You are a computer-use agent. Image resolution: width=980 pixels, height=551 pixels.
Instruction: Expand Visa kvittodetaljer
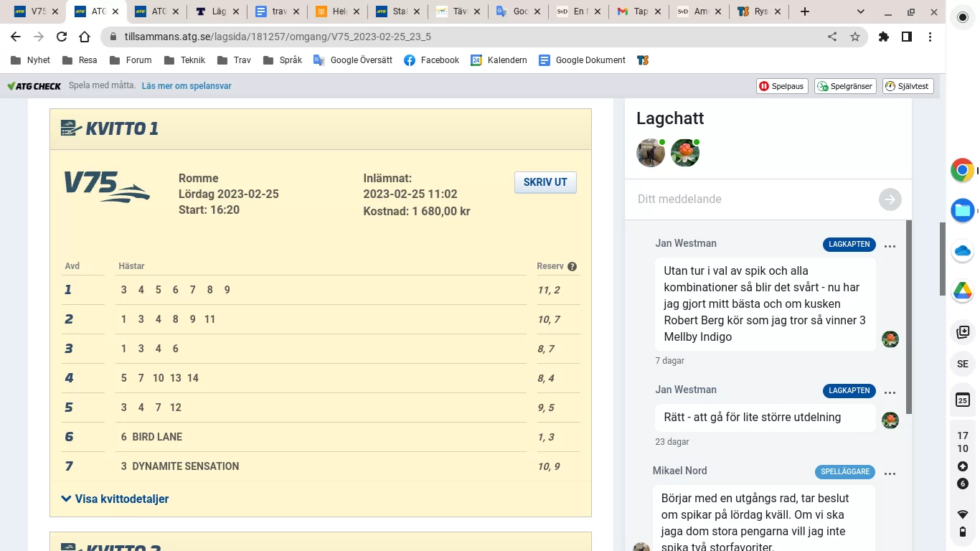116,499
